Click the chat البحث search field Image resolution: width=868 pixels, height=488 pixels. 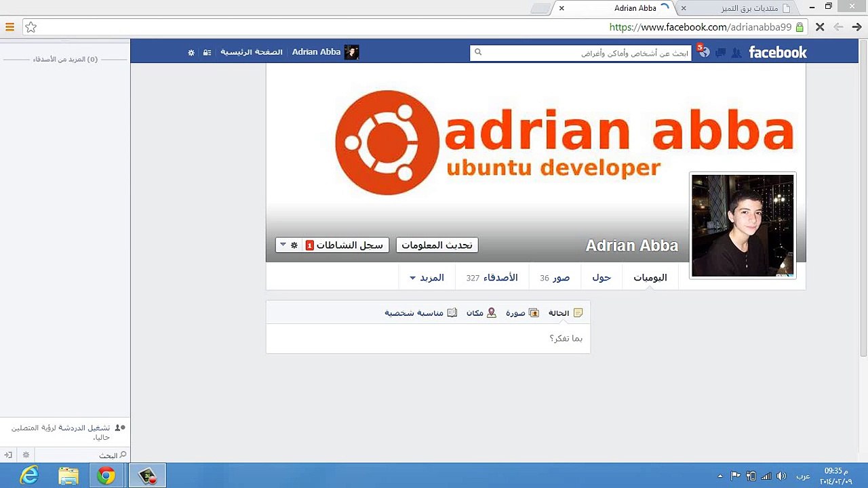pyautogui.click(x=81, y=455)
